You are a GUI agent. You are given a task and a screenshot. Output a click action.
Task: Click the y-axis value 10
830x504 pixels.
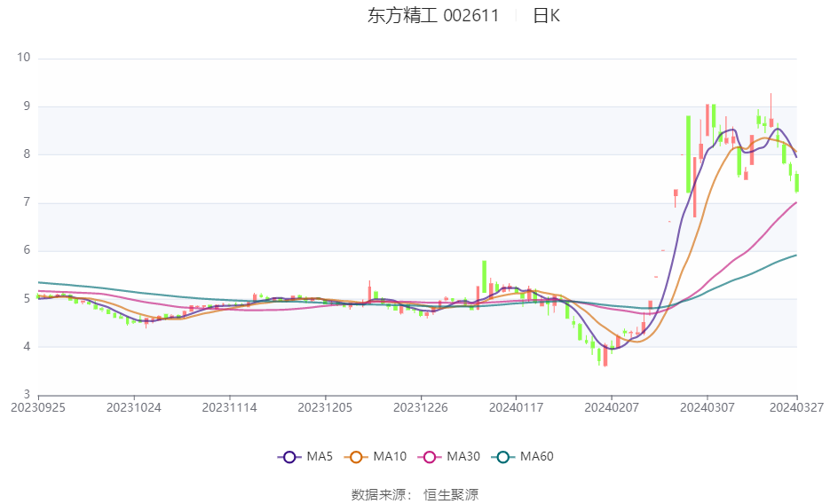[24, 58]
